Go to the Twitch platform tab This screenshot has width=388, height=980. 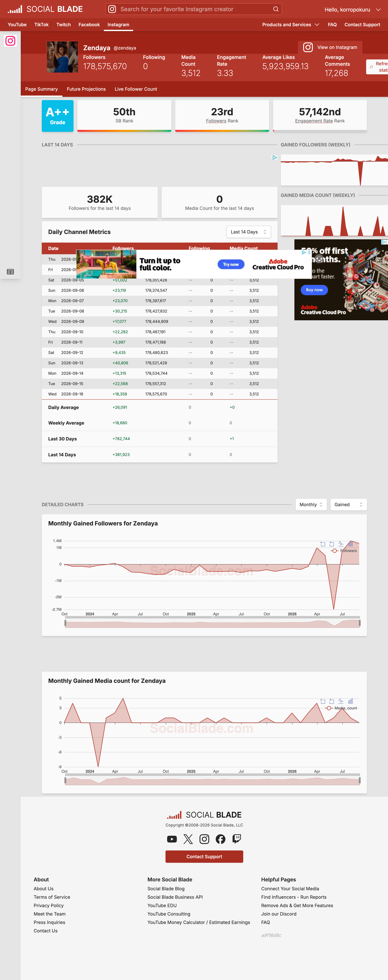coord(63,25)
